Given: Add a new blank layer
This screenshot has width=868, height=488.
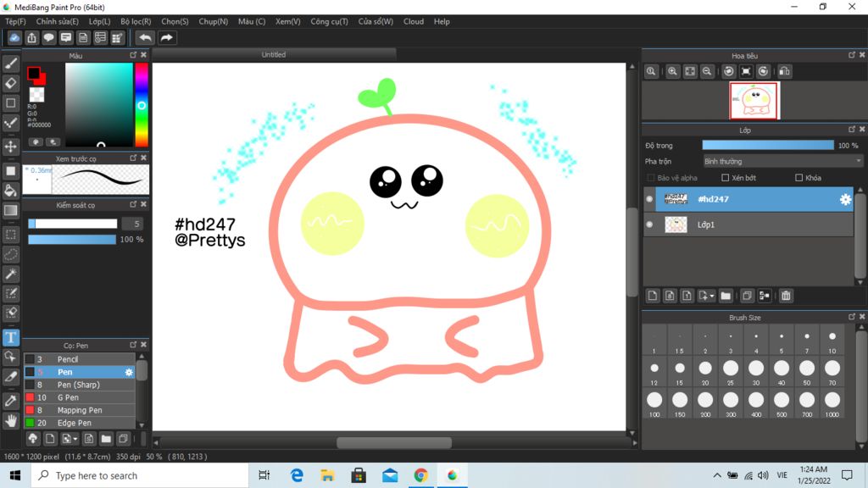Looking at the screenshot, I should pos(653,296).
